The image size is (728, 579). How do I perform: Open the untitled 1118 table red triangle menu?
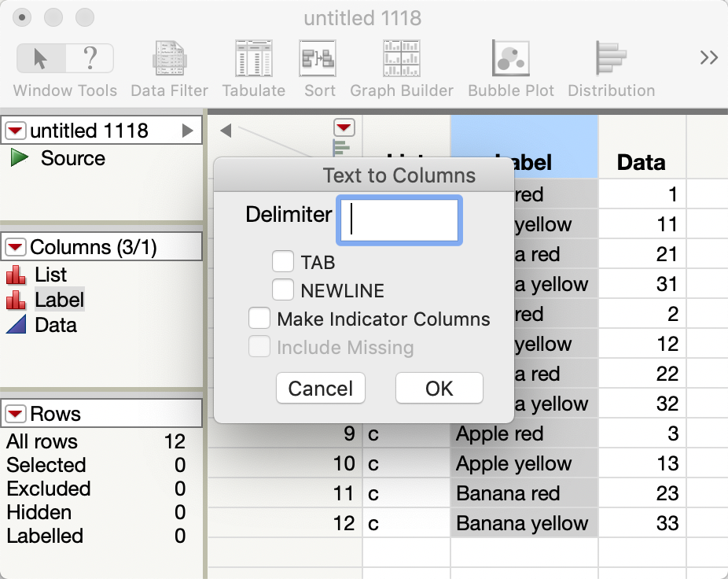click(x=15, y=130)
